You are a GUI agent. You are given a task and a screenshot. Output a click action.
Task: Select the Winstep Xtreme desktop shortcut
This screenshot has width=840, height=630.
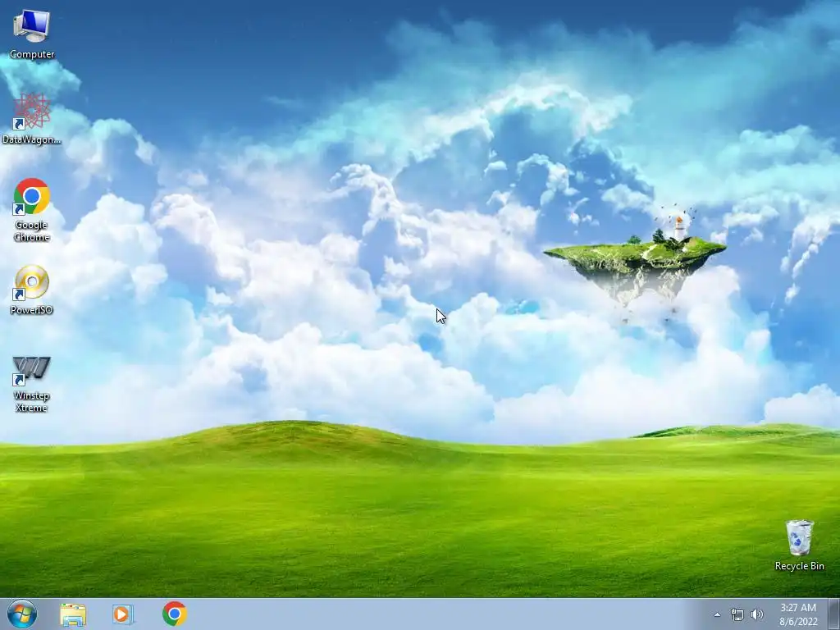32,384
